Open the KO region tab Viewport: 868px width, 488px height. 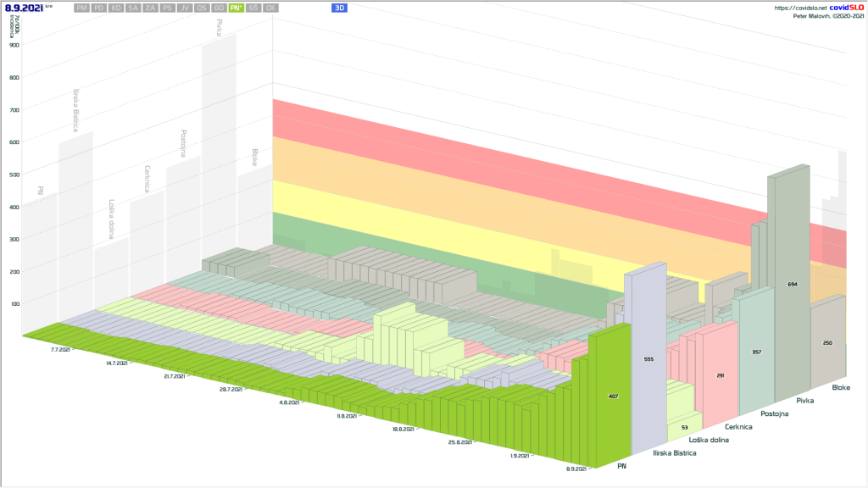[116, 8]
